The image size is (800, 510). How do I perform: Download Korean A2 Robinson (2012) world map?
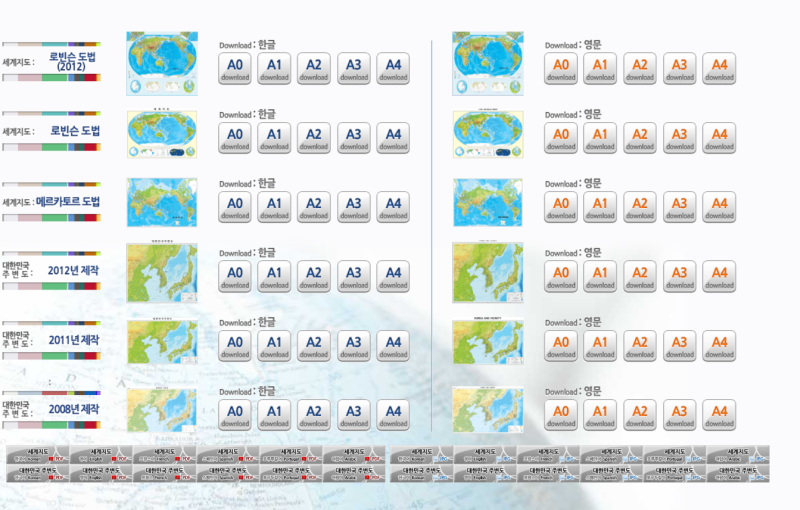(x=314, y=68)
